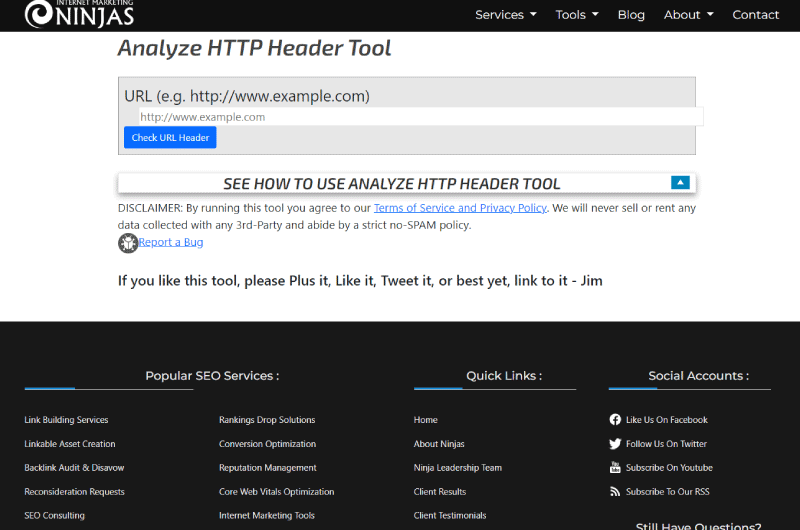Click the Home quick link
This screenshot has height=530, width=800.
426,420
